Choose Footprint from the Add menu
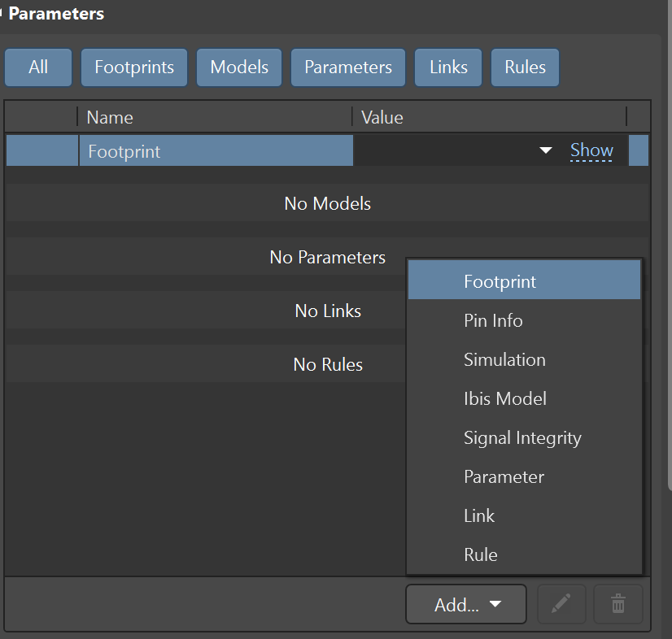 (500, 282)
